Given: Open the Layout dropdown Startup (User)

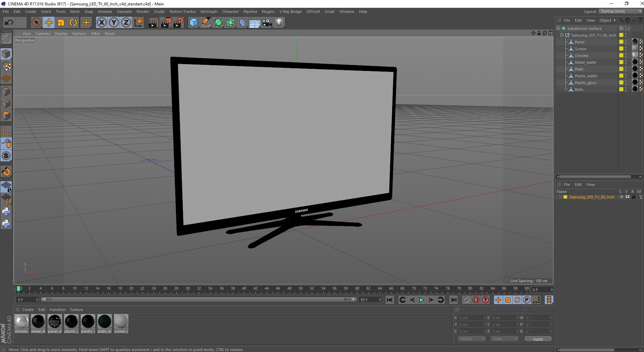Looking at the screenshot, I should 621,11.
